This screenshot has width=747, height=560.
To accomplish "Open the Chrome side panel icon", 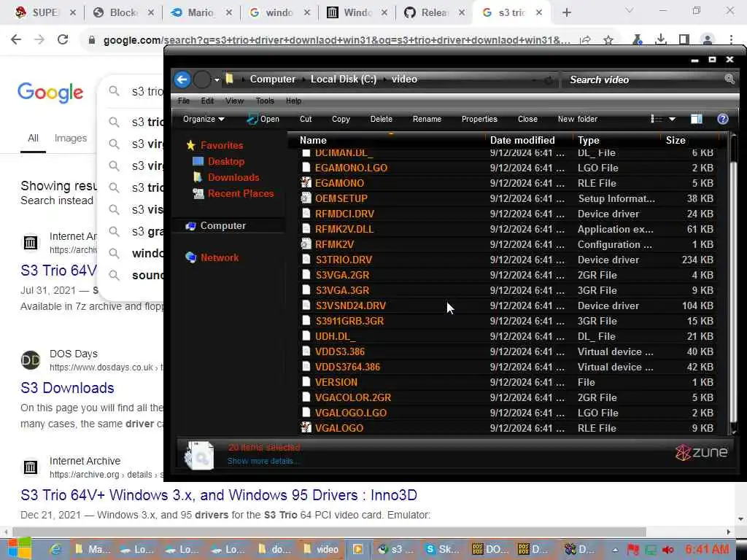I will (684, 39).
